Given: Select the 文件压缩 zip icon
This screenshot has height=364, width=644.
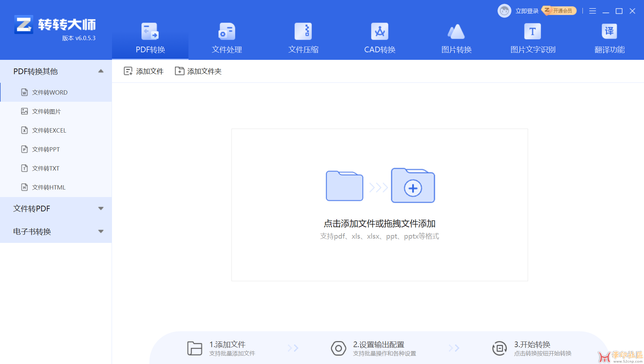Looking at the screenshot, I should (x=303, y=32).
